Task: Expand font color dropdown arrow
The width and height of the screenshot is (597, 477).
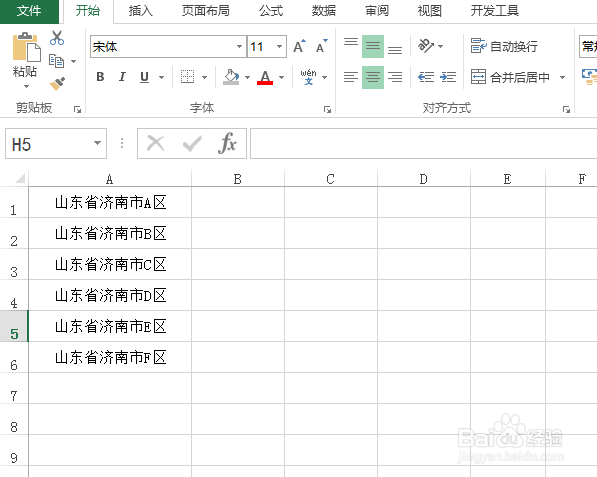Action: pos(281,77)
